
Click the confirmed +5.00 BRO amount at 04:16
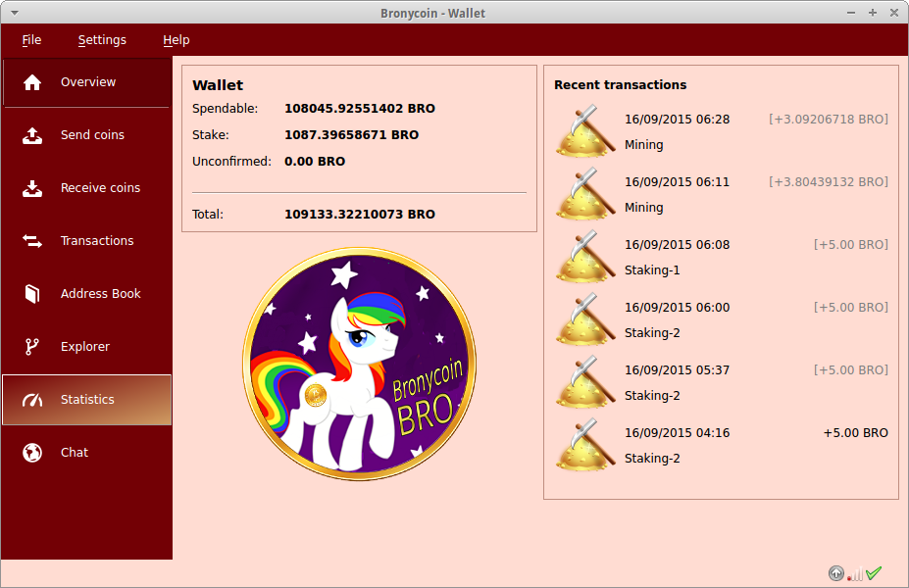point(856,433)
